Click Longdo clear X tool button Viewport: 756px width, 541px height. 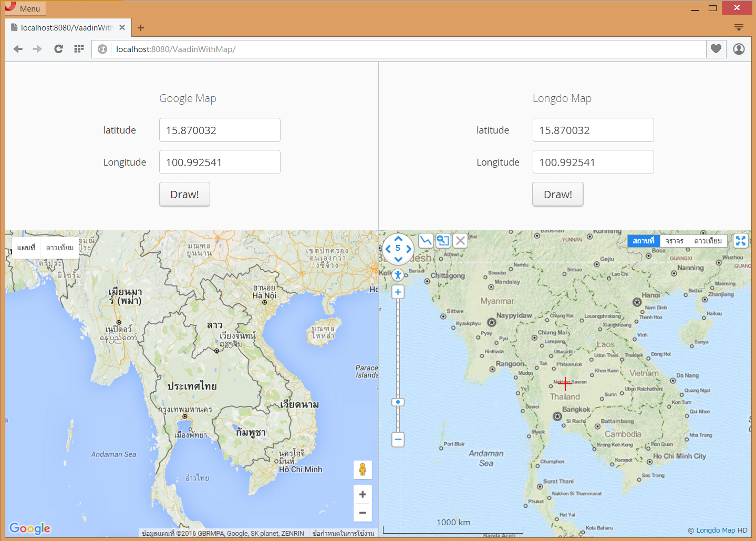pyautogui.click(x=460, y=241)
